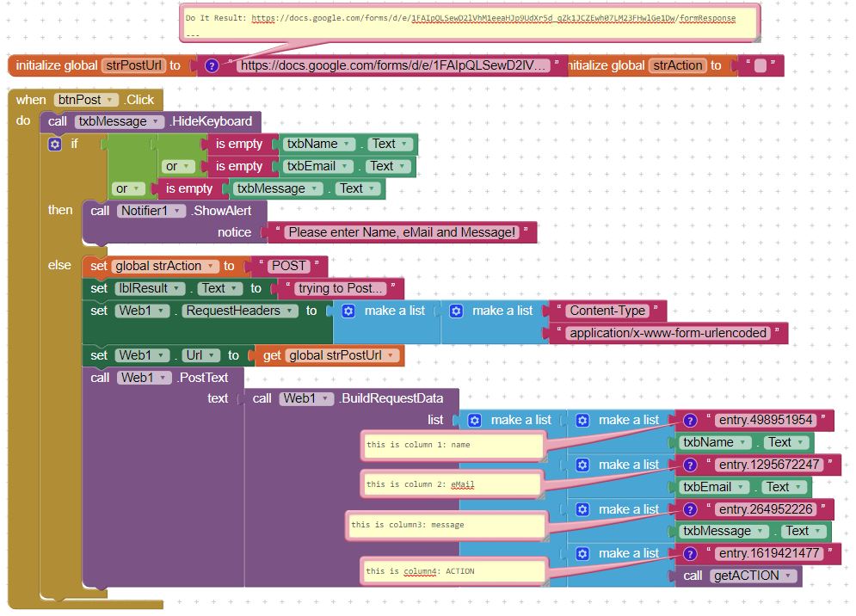Open gear on make a list for entry.1295672247
Image resolution: width=856 pixels, height=616 pixels.
(582, 465)
